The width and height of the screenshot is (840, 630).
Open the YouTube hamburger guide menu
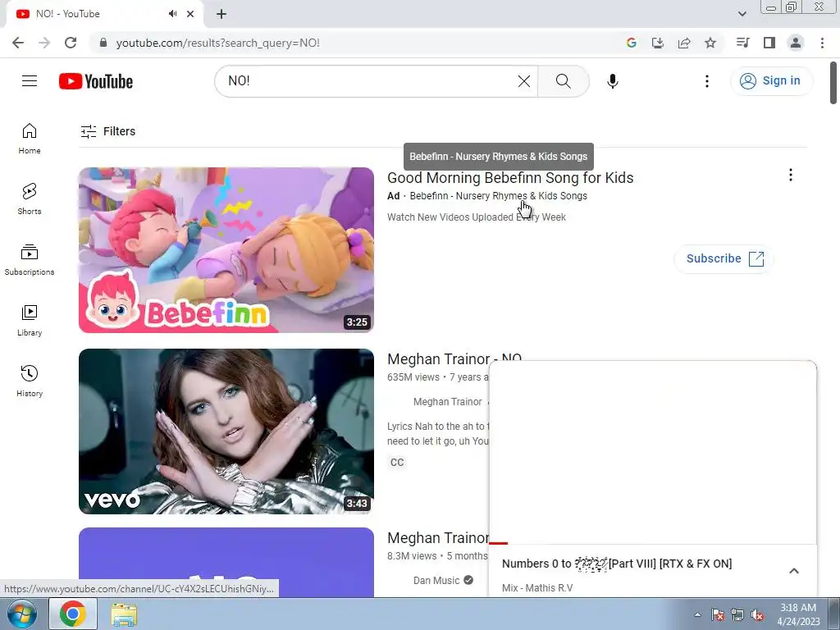click(30, 81)
